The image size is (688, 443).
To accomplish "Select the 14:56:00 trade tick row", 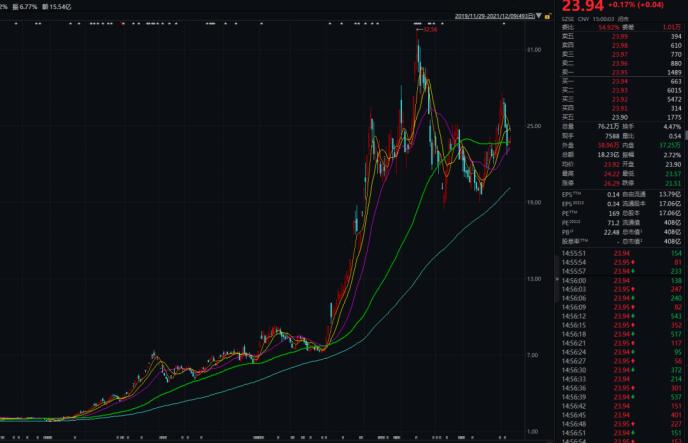I will tap(621, 281).
